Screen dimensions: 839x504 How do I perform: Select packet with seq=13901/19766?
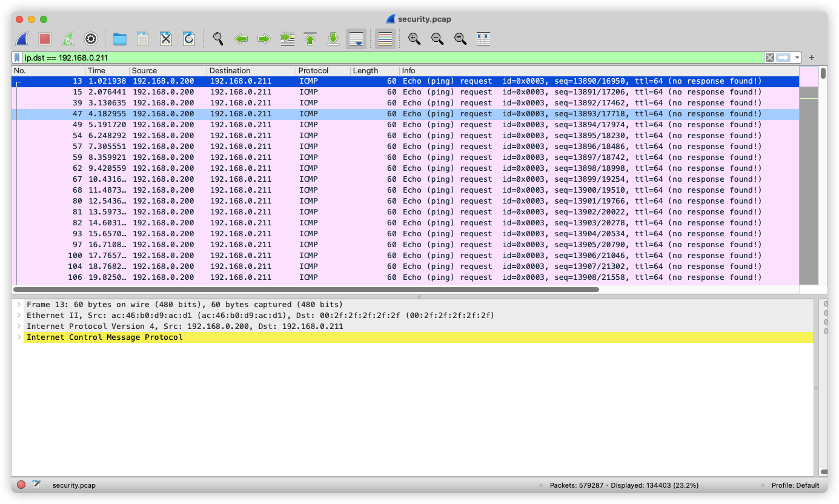(x=405, y=201)
